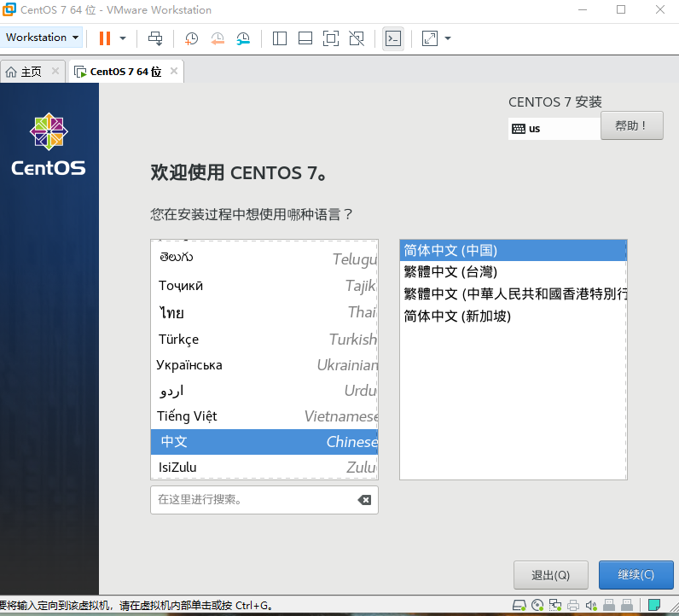679x616 pixels.
Task: Click the stretch guest display icon
Action: point(430,38)
